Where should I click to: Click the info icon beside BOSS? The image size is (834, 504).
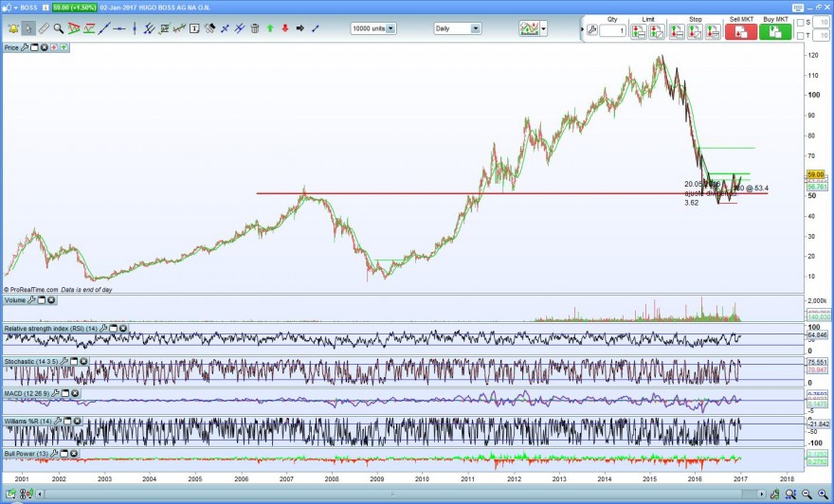[x=45, y=8]
